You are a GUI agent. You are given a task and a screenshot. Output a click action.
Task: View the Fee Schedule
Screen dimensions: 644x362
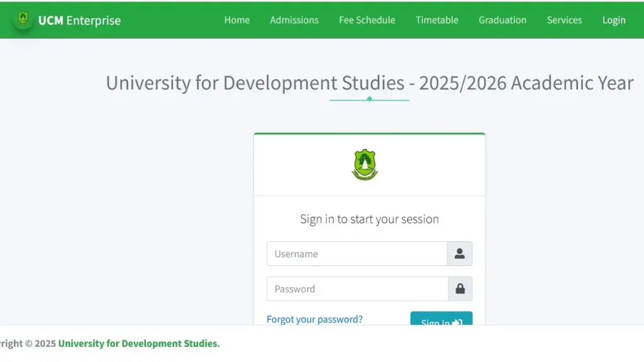[367, 19]
